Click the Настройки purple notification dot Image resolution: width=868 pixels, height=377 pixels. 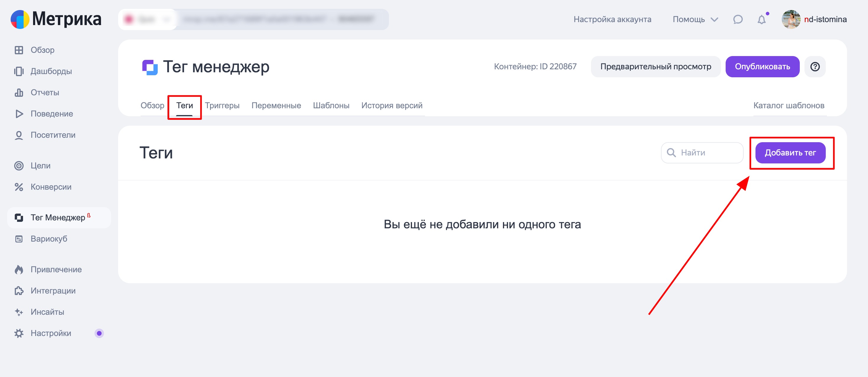(99, 333)
